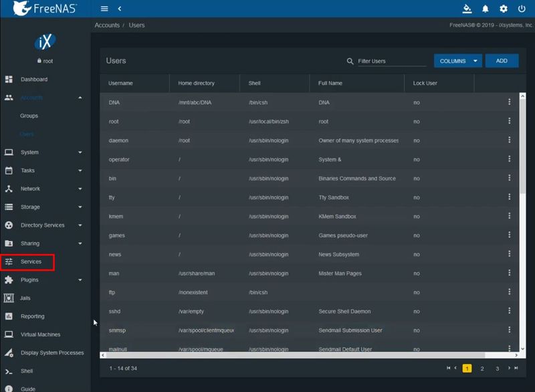Go to page 2 of the users list
Screen dimensions: 535x392
(x=482, y=368)
